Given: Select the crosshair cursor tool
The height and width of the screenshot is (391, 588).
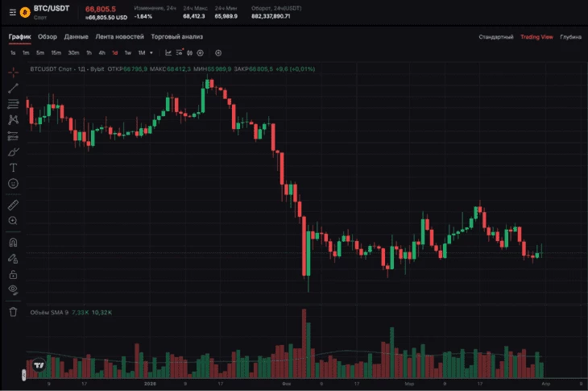Looking at the screenshot, I should (x=13, y=72).
